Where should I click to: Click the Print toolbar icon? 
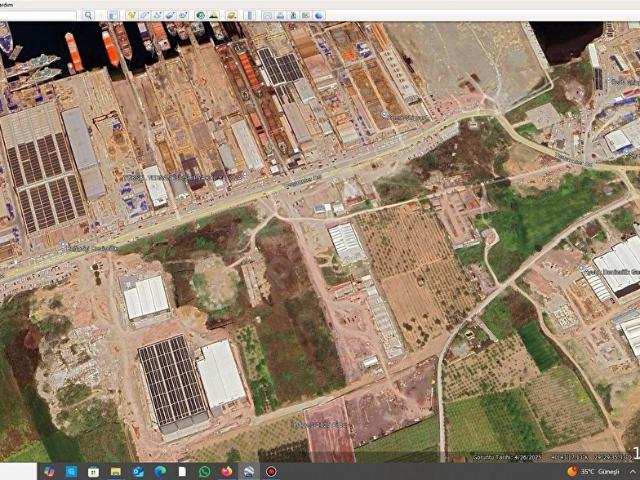point(280,16)
